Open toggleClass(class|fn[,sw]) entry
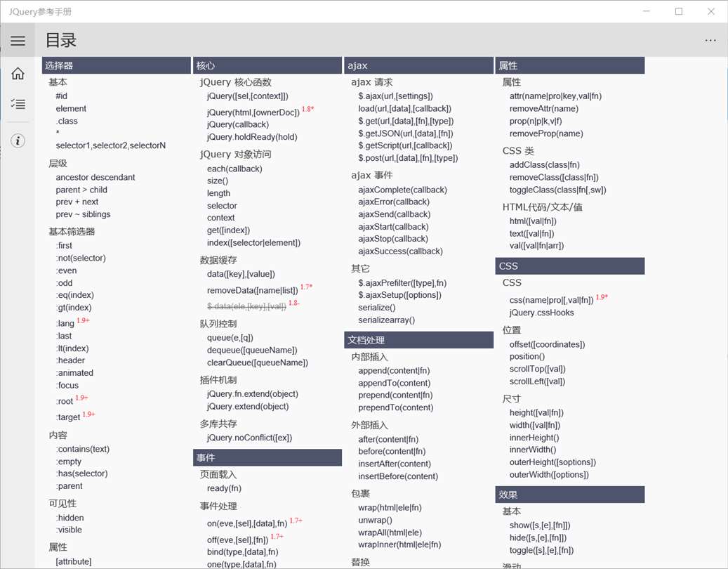728x569 pixels. [x=558, y=190]
